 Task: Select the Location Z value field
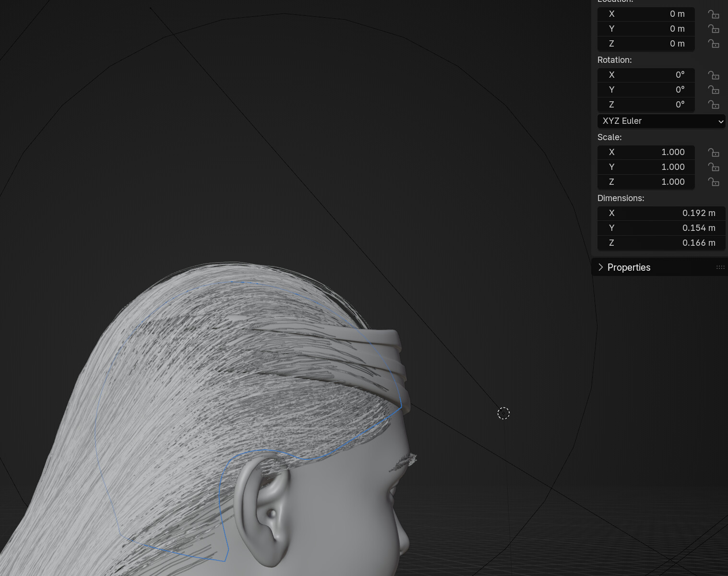tap(646, 44)
